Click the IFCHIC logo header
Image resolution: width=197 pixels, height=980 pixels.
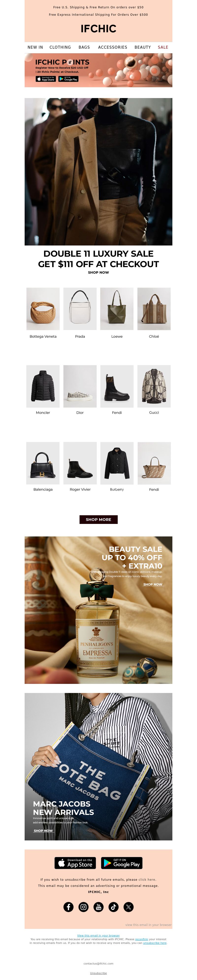click(x=98, y=29)
